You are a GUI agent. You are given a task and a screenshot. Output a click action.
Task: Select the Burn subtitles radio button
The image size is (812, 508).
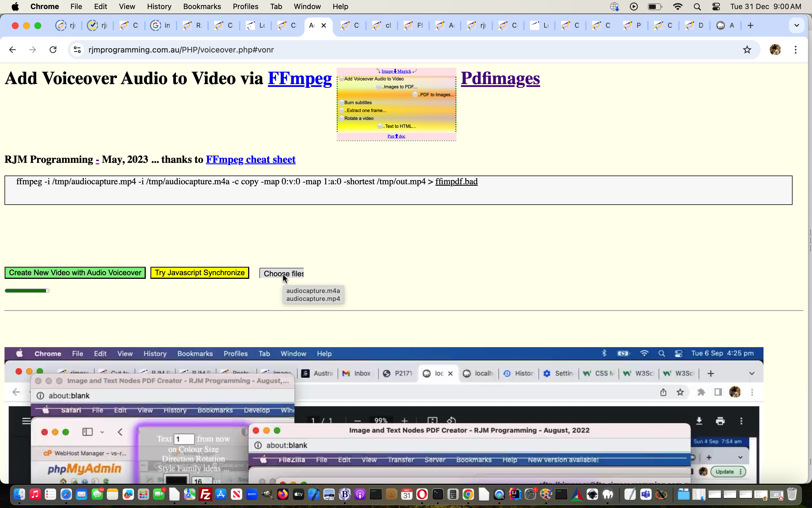click(x=341, y=102)
